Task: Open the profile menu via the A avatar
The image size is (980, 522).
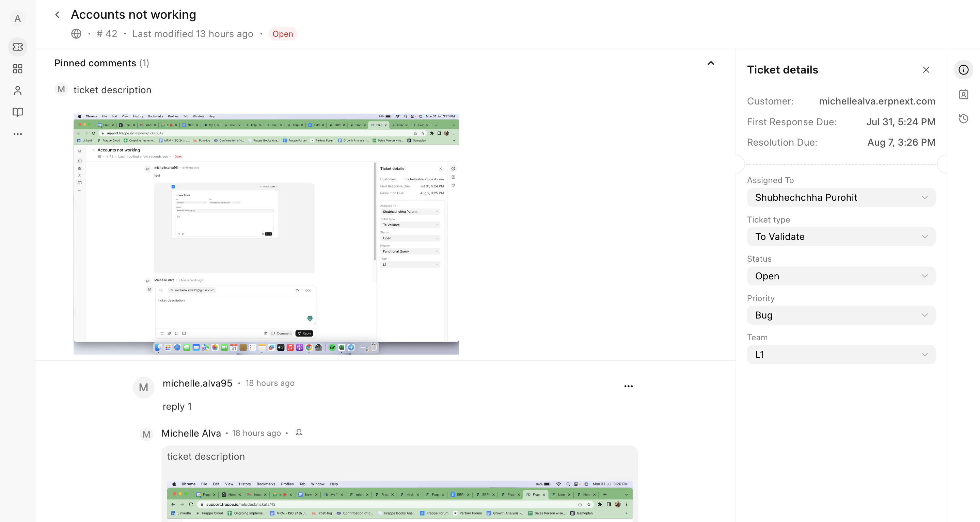Action: click(18, 18)
